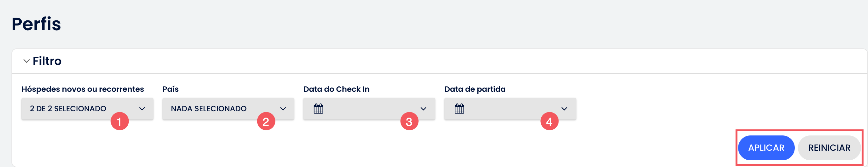Click the Perfis page title
The image size is (868, 167).
pos(36,24)
